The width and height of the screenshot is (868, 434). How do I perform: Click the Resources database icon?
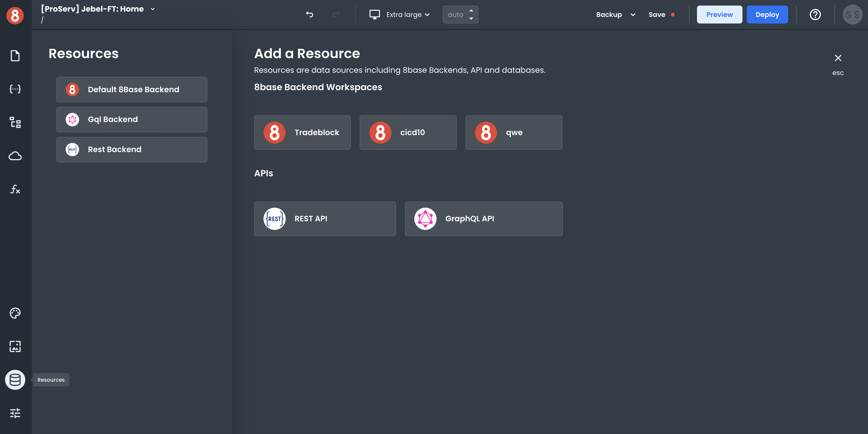click(x=15, y=380)
